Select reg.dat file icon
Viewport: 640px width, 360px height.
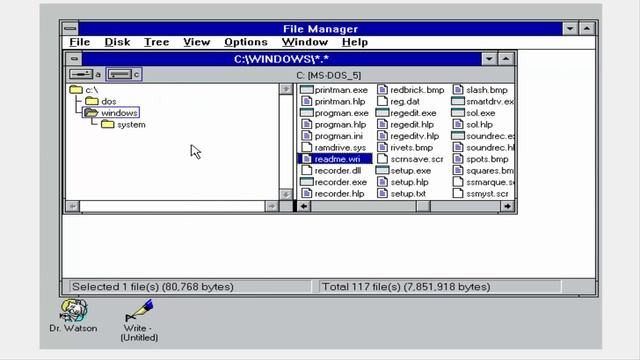coord(382,101)
